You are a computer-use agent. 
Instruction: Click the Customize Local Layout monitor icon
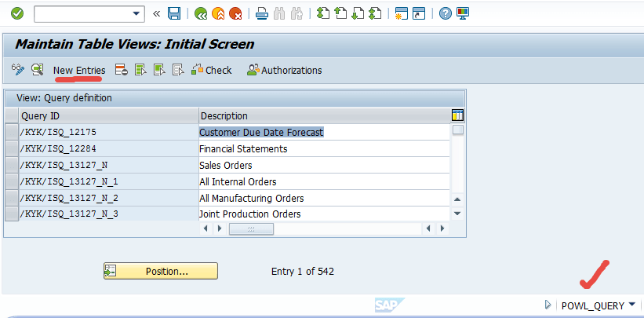pyautogui.click(x=462, y=13)
